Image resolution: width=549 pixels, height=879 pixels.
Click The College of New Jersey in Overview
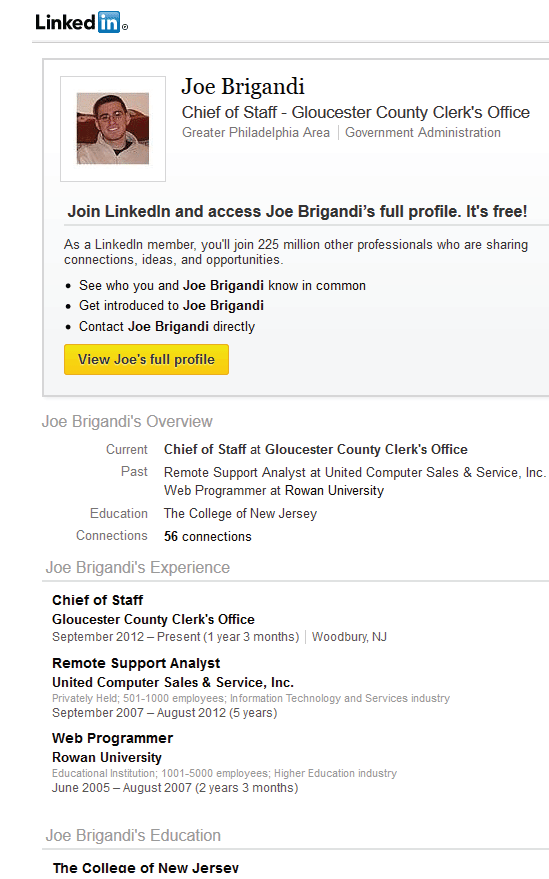point(241,513)
